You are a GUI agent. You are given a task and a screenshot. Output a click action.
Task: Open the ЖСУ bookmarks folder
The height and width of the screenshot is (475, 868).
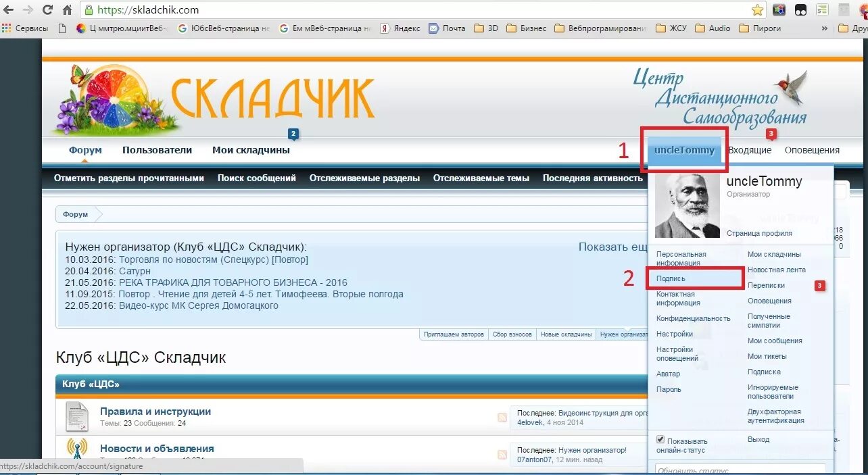[671, 28]
